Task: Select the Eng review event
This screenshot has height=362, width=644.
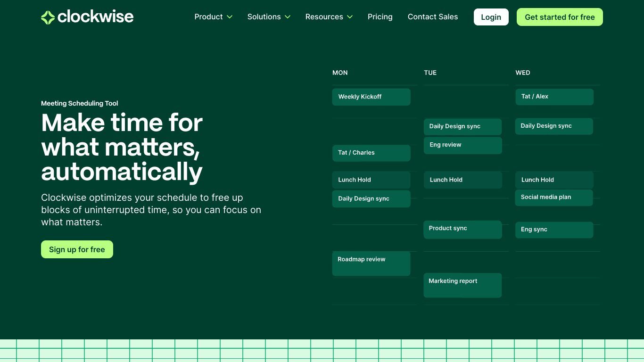Action: pos(462,145)
